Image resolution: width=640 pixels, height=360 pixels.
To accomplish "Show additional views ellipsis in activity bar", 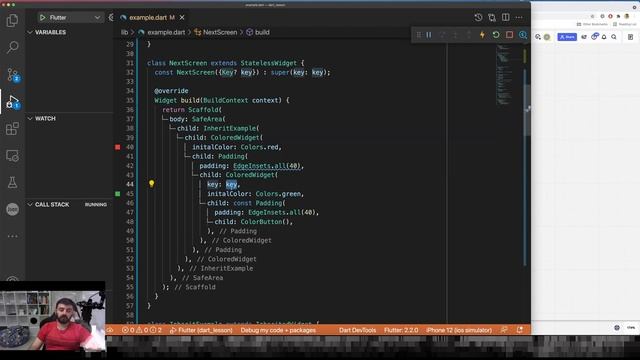I will coord(12,236).
